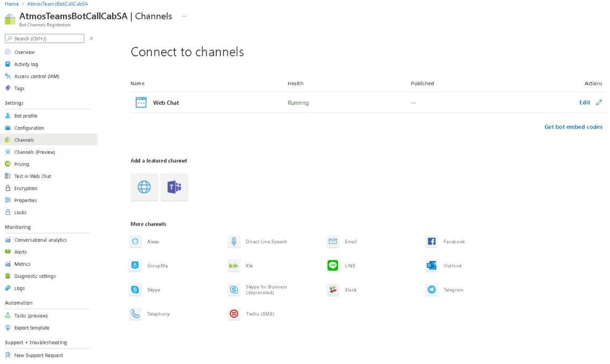Open the LINE channel icon
The image size is (610, 364).
pyautogui.click(x=333, y=265)
